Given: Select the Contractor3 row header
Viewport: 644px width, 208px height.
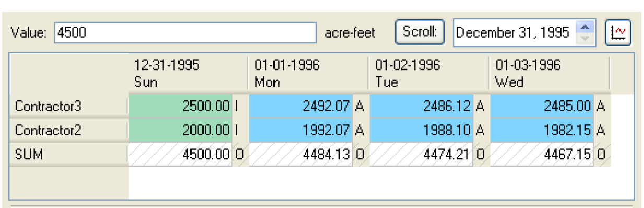Looking at the screenshot, I should tap(69, 107).
